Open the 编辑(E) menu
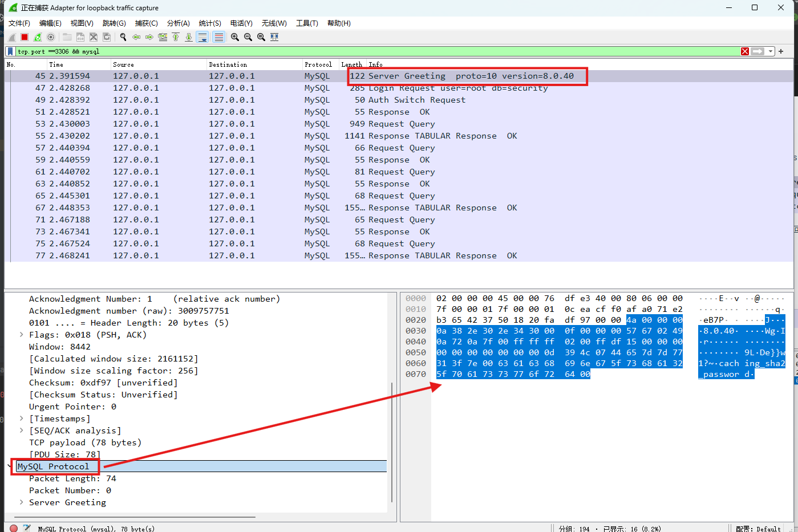This screenshot has height=532, width=798. click(x=50, y=23)
